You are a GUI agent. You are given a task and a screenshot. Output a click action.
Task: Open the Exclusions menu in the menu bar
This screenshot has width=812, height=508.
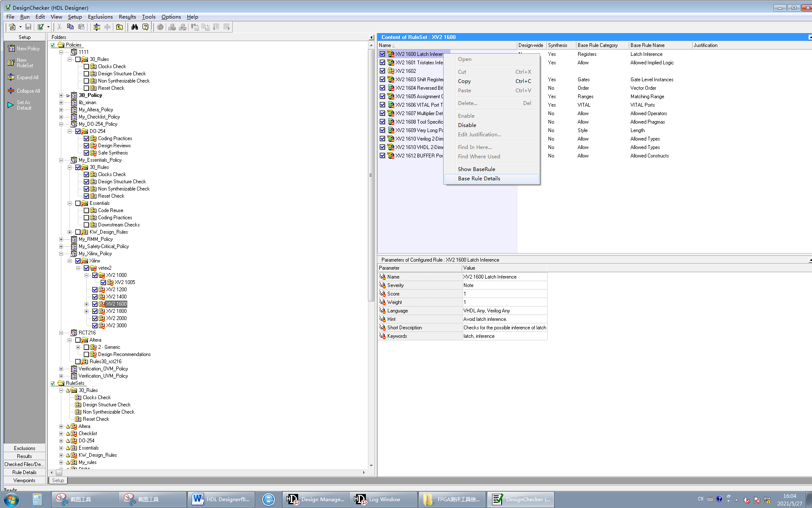coord(100,17)
